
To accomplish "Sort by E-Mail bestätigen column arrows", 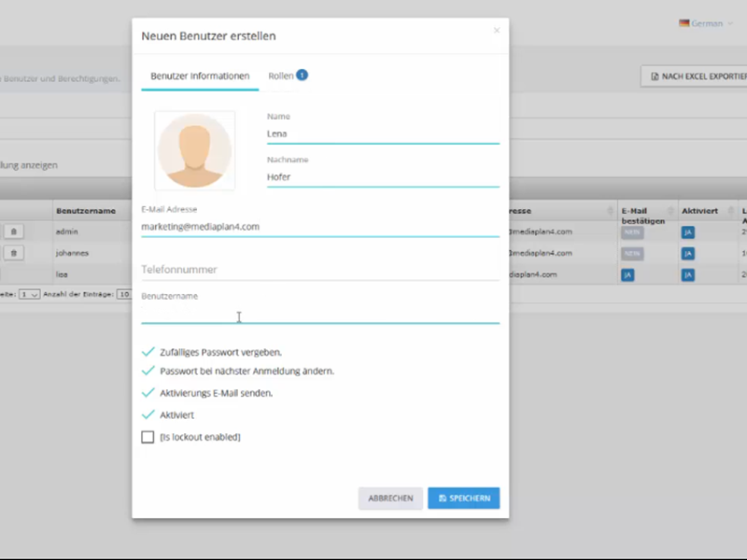I will click(669, 211).
